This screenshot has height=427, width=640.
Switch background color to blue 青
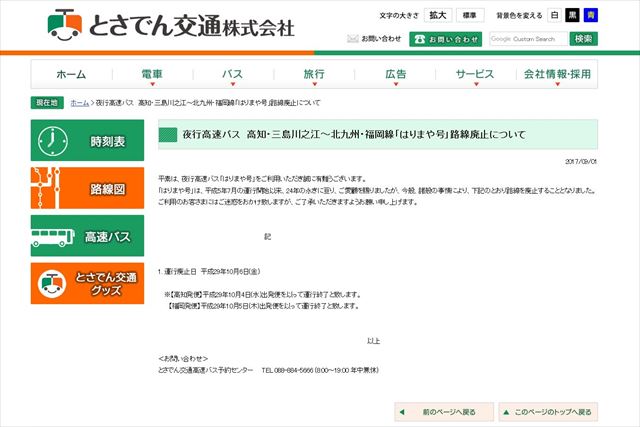pos(591,16)
